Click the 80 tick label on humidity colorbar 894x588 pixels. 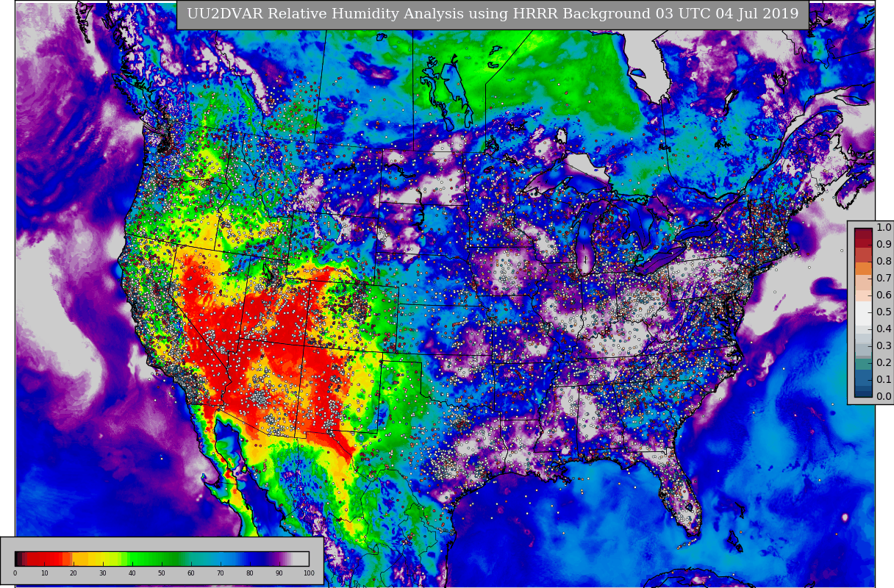click(250, 573)
